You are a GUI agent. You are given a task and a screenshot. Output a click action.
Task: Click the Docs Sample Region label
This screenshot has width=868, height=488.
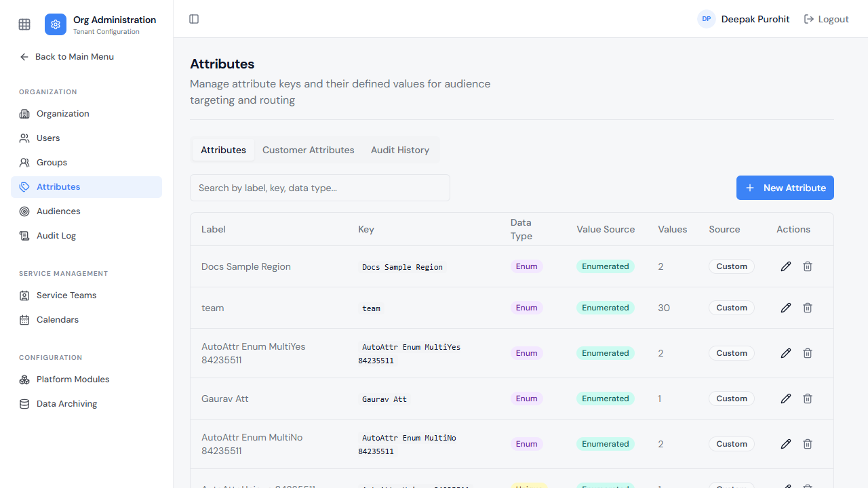[246, 266]
